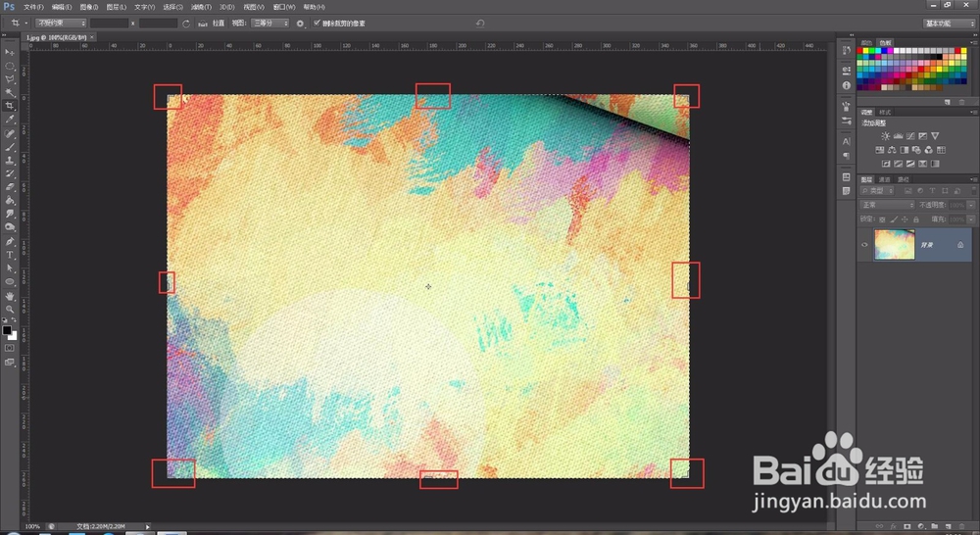Screen dimensions: 980x535
Task: Select the Magic Wand tool
Action: [10, 92]
